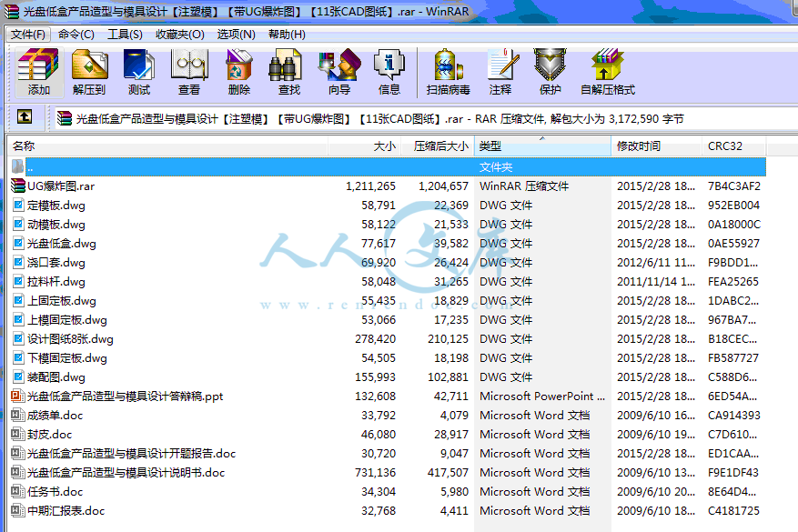Screen dimensions: 798x532
Task: Click the Find (查找) binoculars icon
Action: tap(289, 72)
